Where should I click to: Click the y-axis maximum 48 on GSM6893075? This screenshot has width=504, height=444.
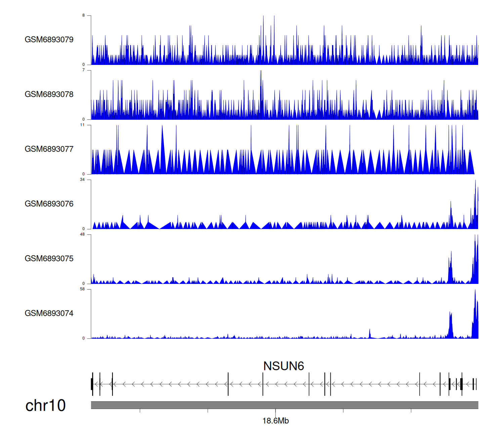pyautogui.click(x=82, y=234)
